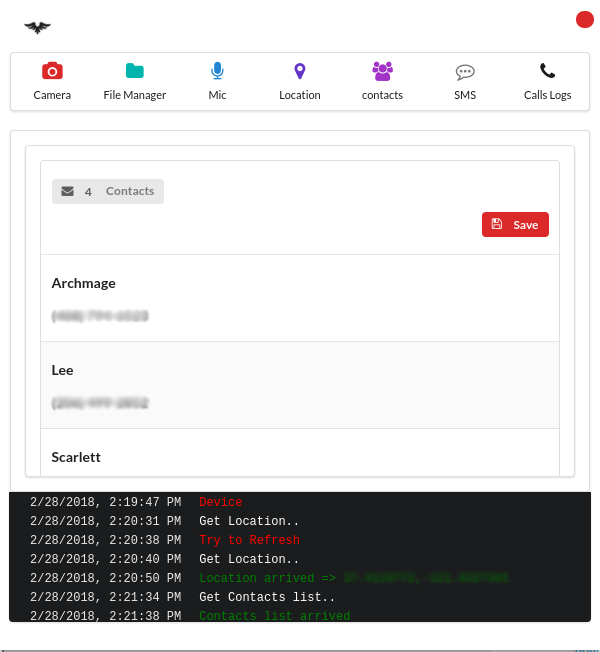Select the Scarlett contact entry
600x652 pixels.
tap(76, 457)
